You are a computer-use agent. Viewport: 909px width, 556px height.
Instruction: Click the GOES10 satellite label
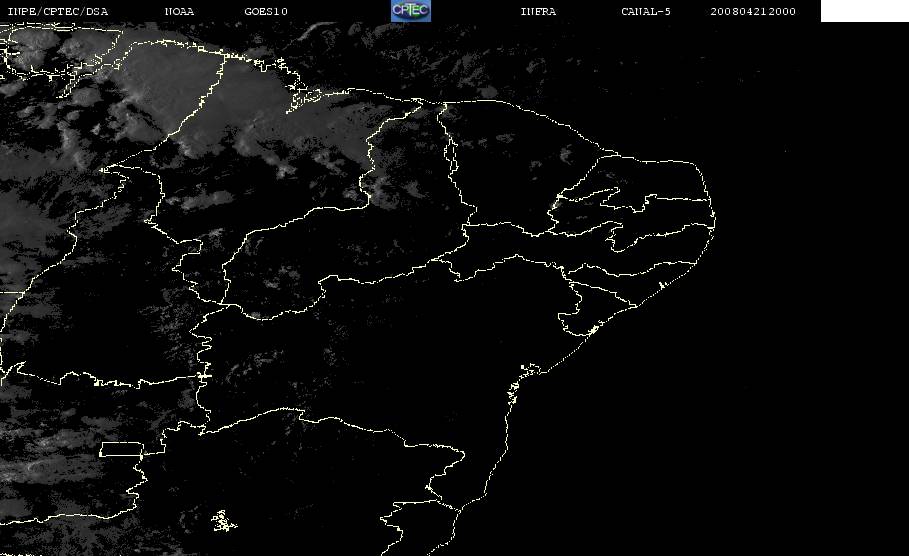266,12
